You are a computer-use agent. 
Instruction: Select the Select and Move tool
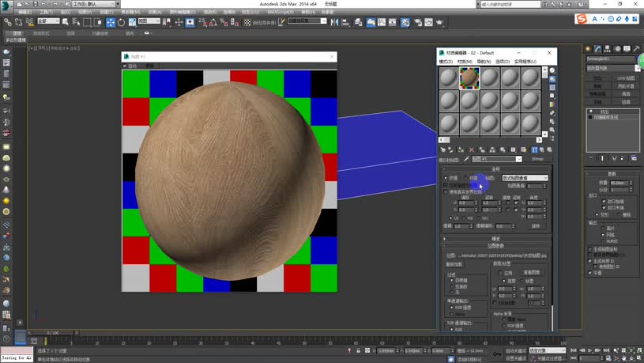[111, 22]
